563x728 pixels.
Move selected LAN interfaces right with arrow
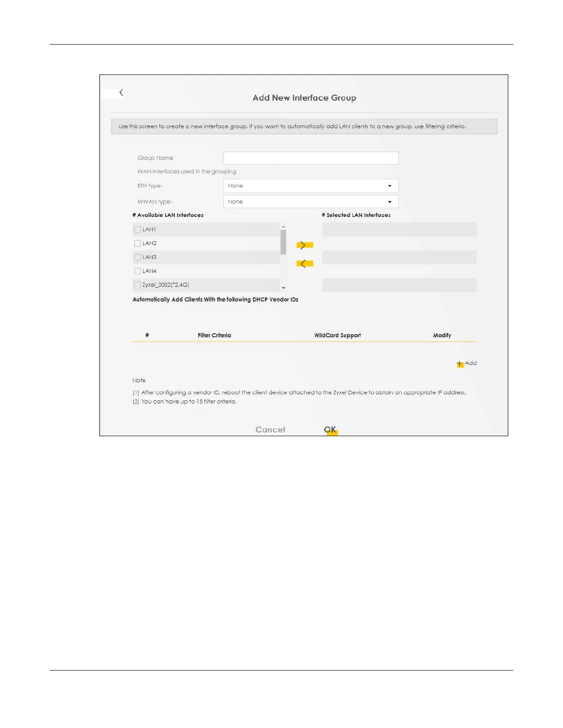[x=304, y=245]
